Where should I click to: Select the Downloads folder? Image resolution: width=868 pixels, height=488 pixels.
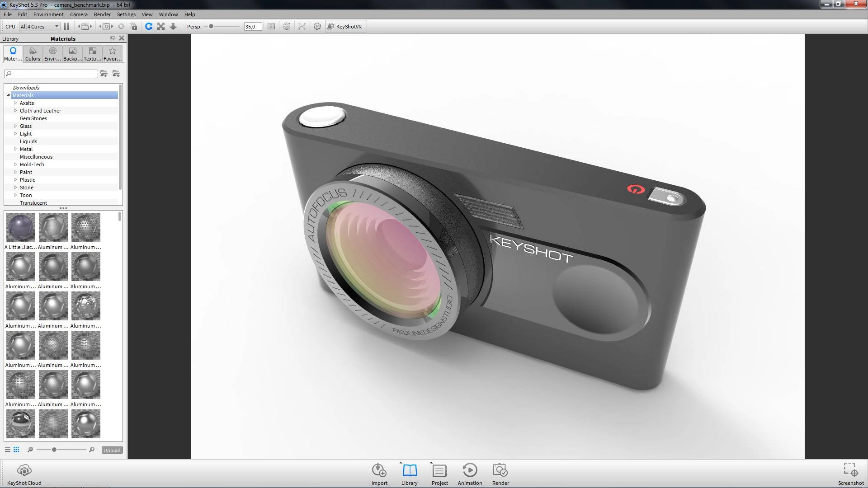pyautogui.click(x=26, y=88)
